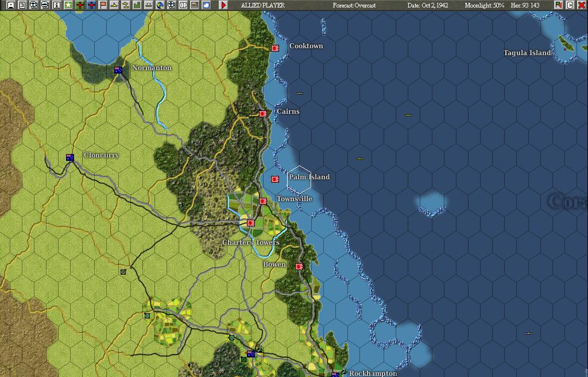Open the information 'i' screen icon
Viewport: 588px width, 377px height.
point(57,5)
